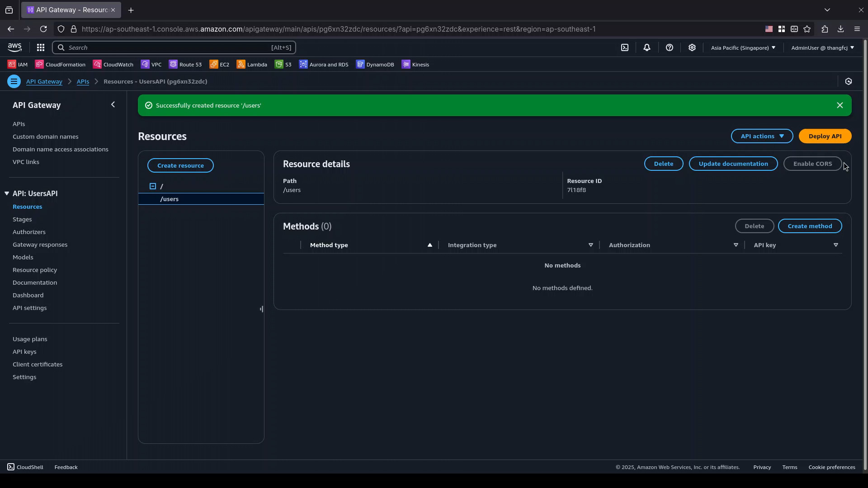Follow the API Gateway breadcrumb link
Viewport: 868px width, 488px height.
[x=44, y=81]
